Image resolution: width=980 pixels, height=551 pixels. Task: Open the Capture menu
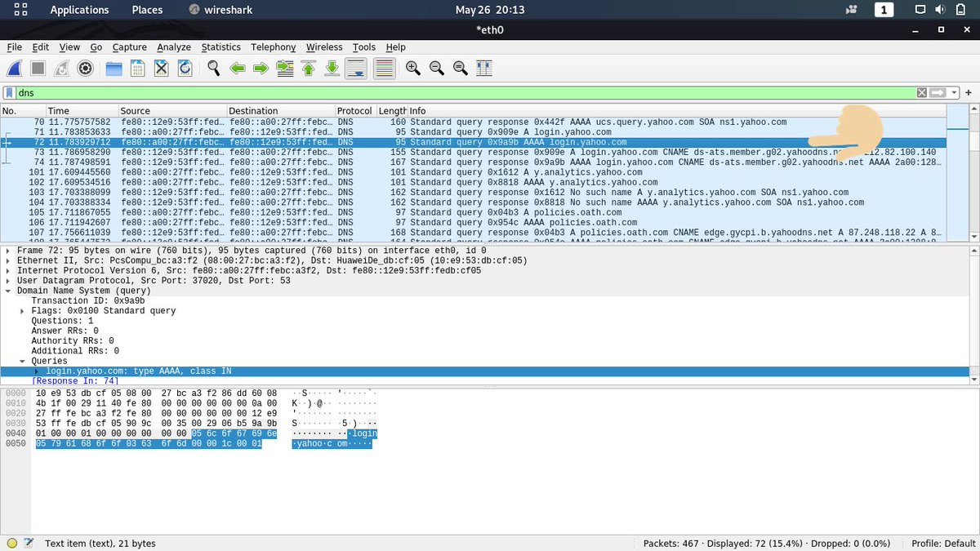129,47
